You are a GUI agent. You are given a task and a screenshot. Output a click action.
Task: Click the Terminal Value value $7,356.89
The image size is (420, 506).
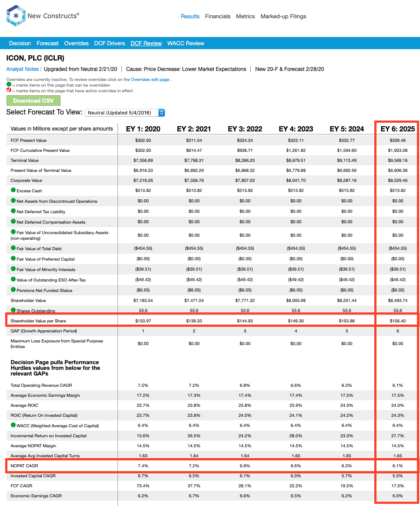tap(143, 161)
